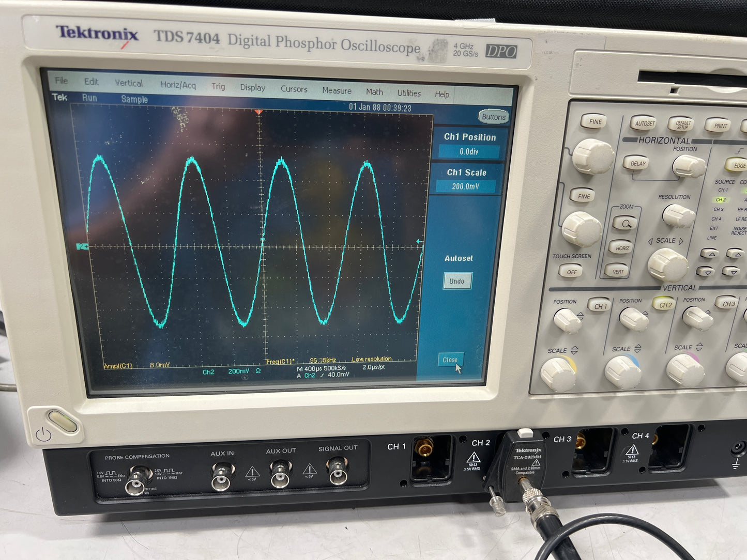Screen dimensions: 747x560
Task: Touch the CH 3 input connector
Action: coord(582,442)
